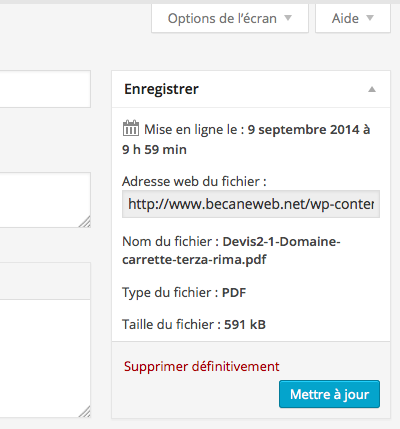Click the Type du fichier PDF value
Screen dimensions: 400x429
pyautogui.click(x=234, y=293)
